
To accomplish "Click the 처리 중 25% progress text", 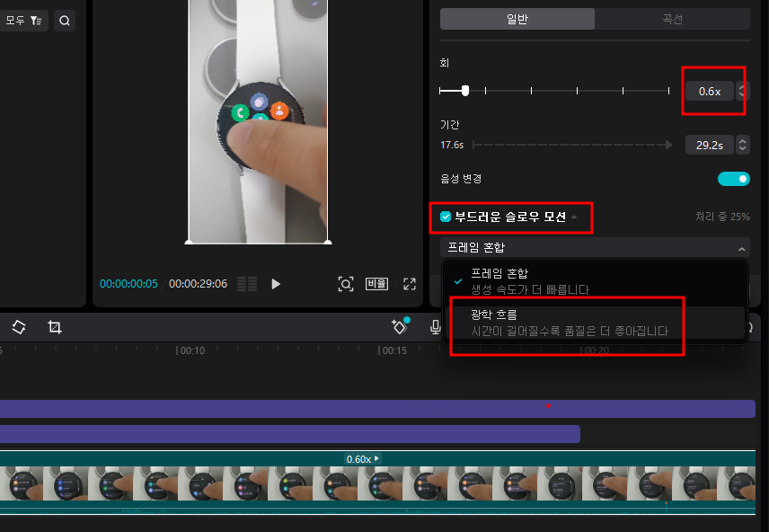I will pyautogui.click(x=722, y=217).
